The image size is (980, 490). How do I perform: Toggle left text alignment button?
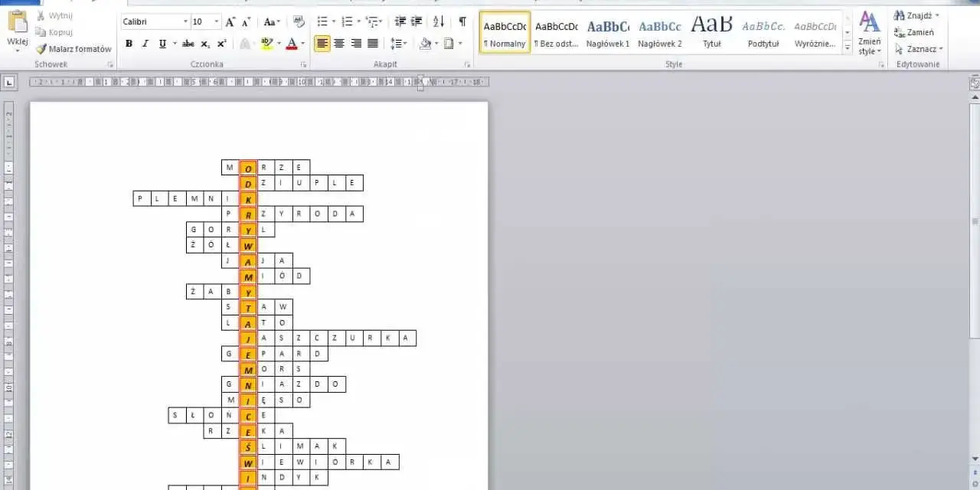[322, 44]
